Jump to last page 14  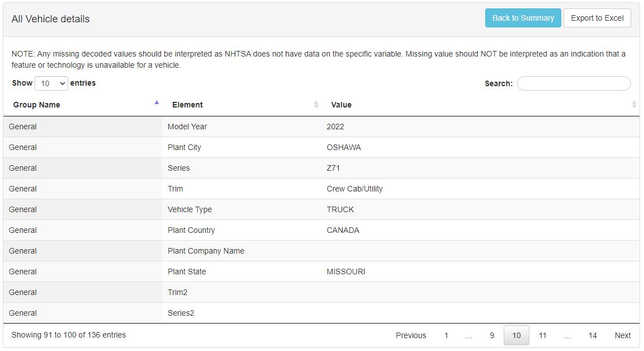592,335
